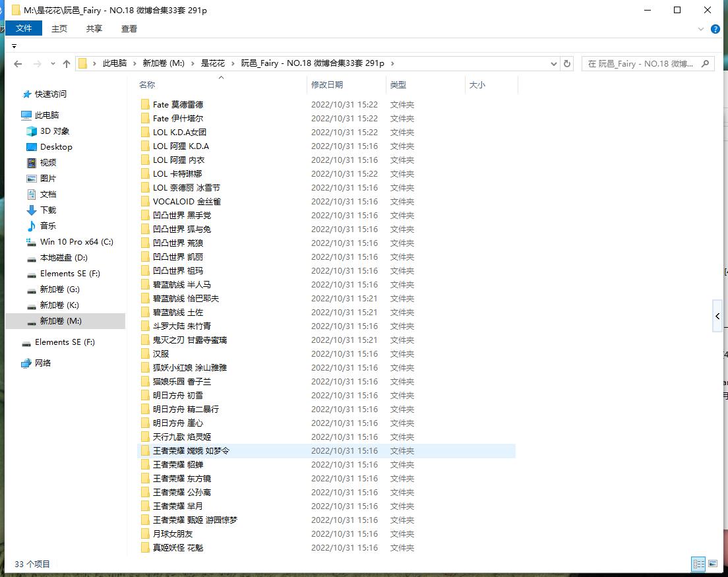This screenshot has width=728, height=577.
Task: Open the recent locations dropdown arrow
Action: click(53, 63)
